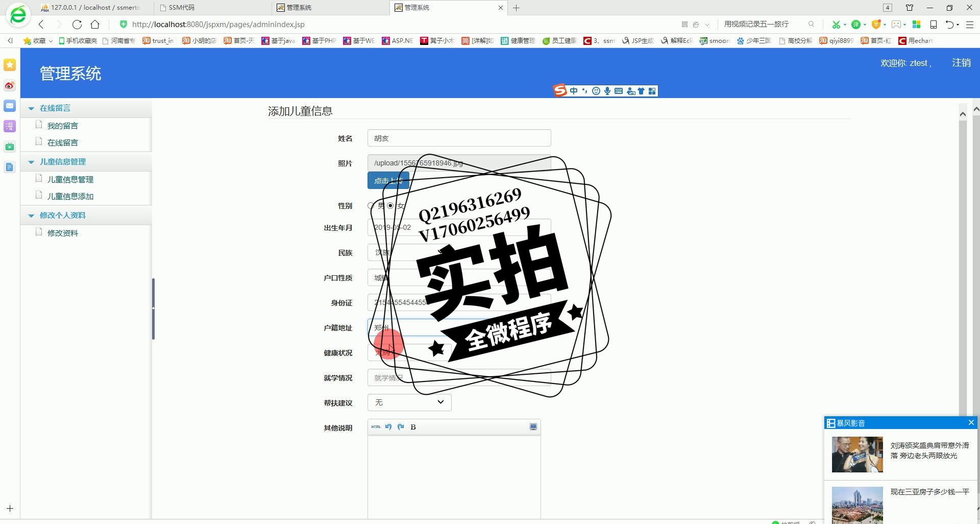
Task: Open the green translate icon
Action: point(856,24)
